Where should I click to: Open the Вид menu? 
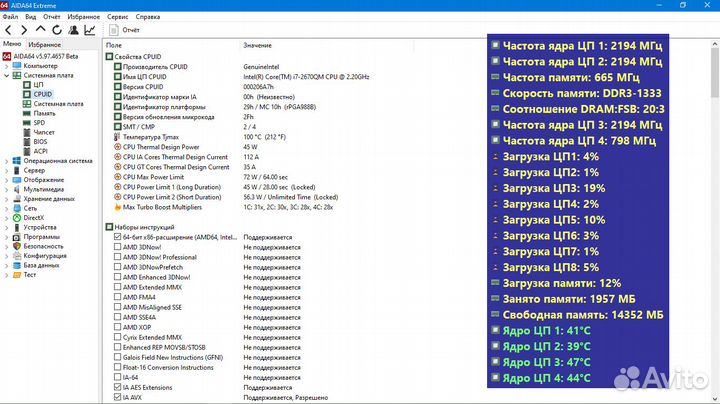(30, 17)
